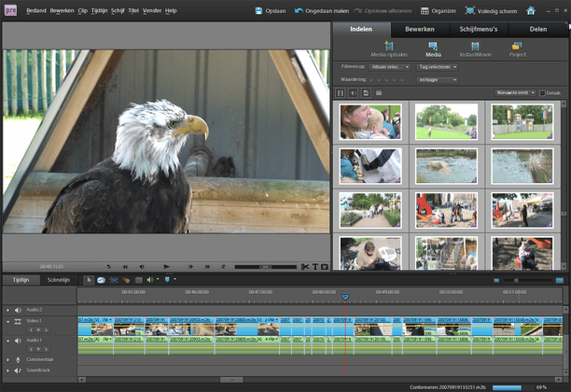
Task: Select the scissors split clip tool
Action: point(304,267)
